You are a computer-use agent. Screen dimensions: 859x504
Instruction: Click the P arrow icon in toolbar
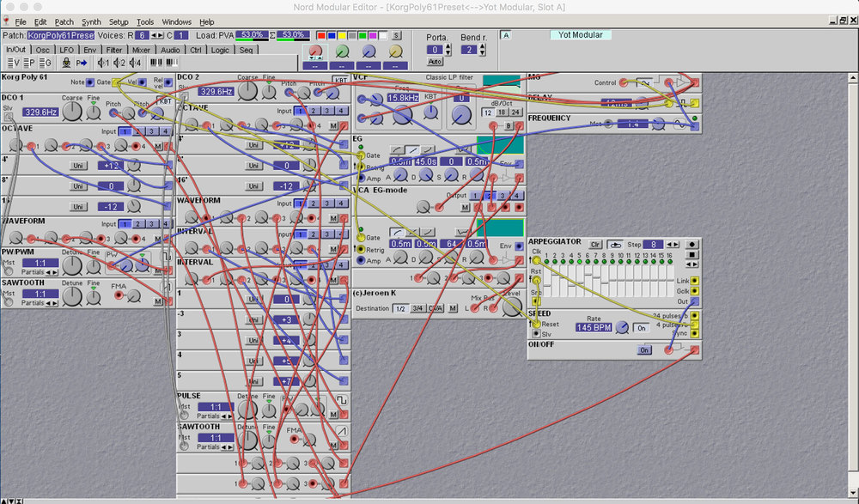pos(82,63)
